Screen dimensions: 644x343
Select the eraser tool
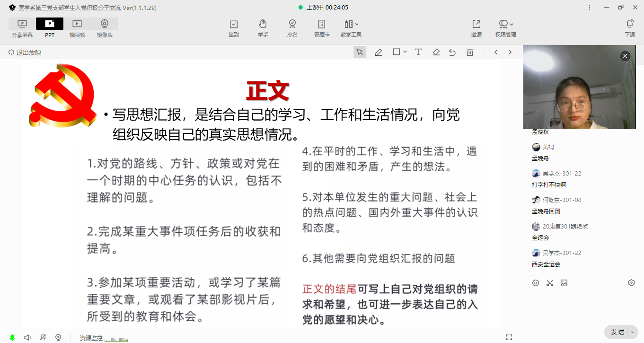click(436, 53)
